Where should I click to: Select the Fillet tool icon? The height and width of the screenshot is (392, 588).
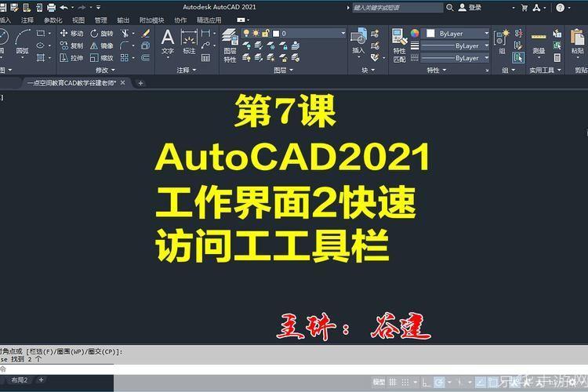pyautogui.click(x=124, y=45)
